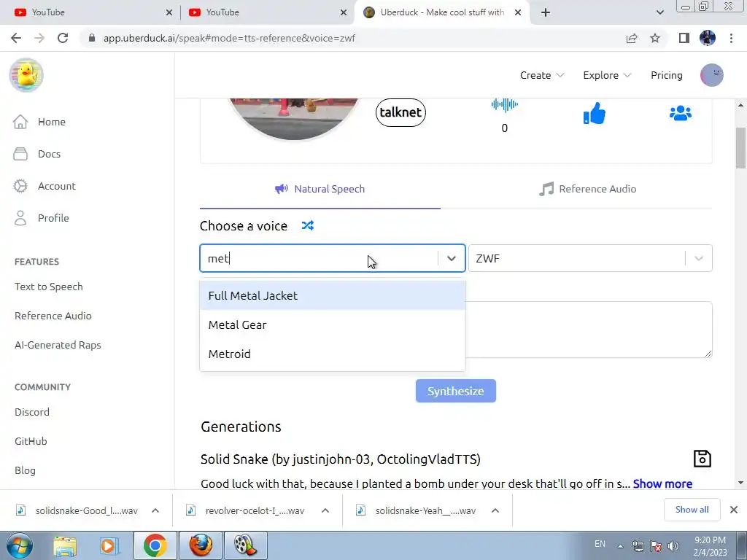Open AI-Generated Raps feature
Screen dimensions: 747x560
click(x=58, y=345)
